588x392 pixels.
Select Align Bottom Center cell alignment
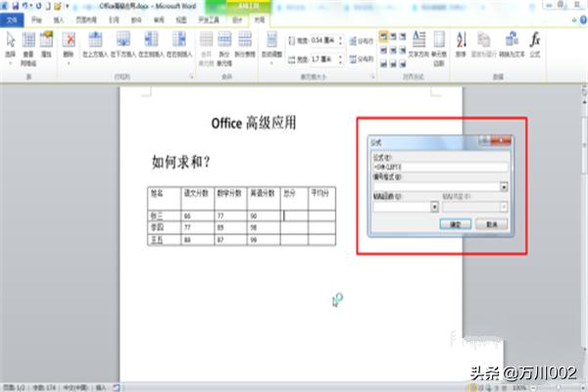point(393,64)
